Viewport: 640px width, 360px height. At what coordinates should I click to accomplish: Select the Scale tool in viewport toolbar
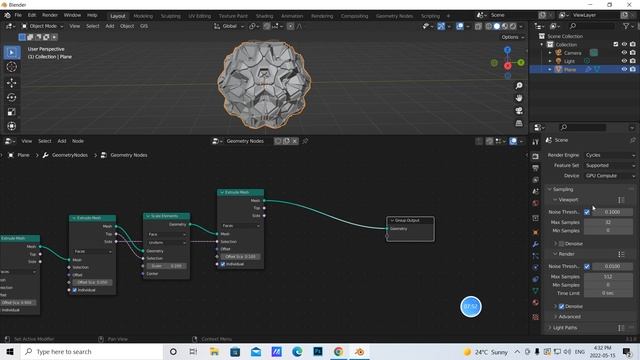pyautogui.click(x=11, y=112)
